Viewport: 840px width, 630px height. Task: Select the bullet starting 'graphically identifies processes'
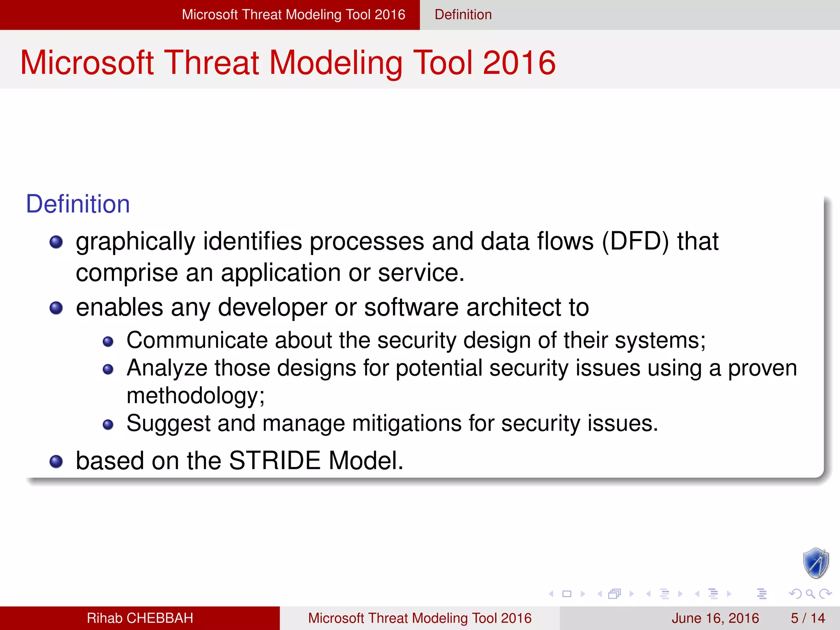pos(397,257)
